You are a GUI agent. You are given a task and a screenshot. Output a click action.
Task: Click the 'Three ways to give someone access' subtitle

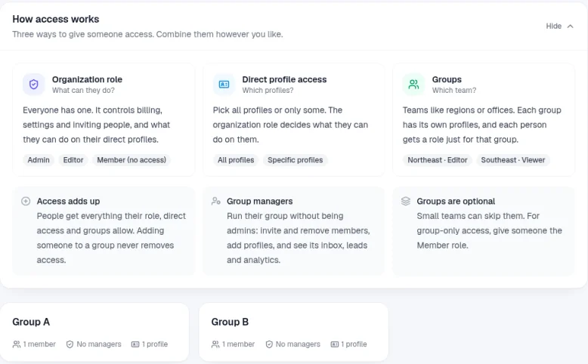pyautogui.click(x=147, y=35)
